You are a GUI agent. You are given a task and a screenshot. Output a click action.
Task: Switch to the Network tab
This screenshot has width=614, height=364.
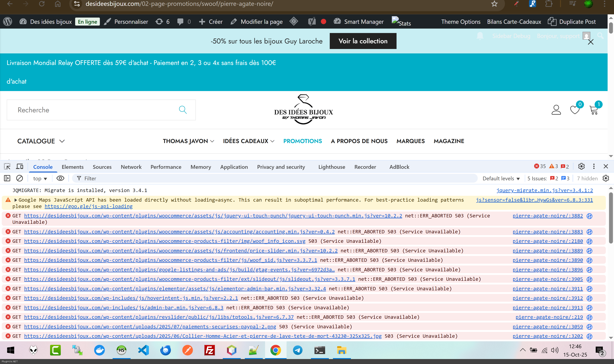pyautogui.click(x=131, y=167)
